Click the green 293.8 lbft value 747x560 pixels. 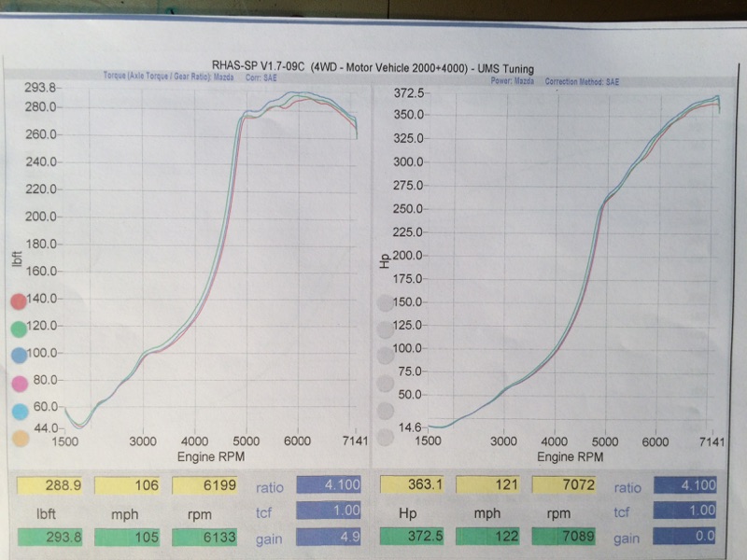coord(50,538)
